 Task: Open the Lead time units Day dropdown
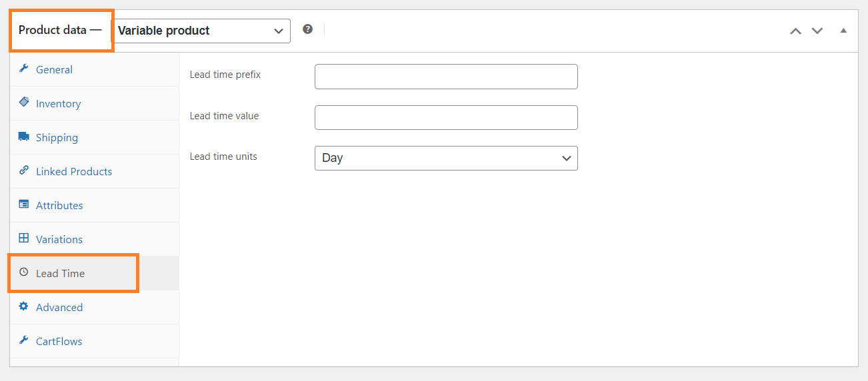446,158
